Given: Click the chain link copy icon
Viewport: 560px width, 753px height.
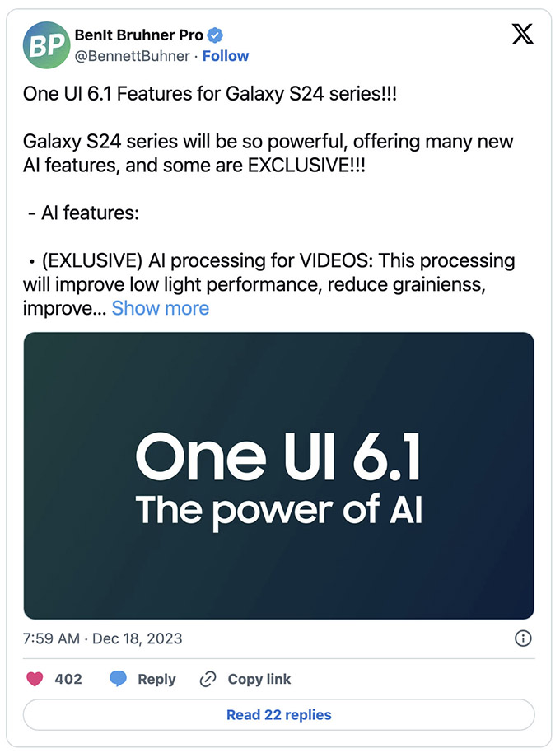Looking at the screenshot, I should pos(208,680).
